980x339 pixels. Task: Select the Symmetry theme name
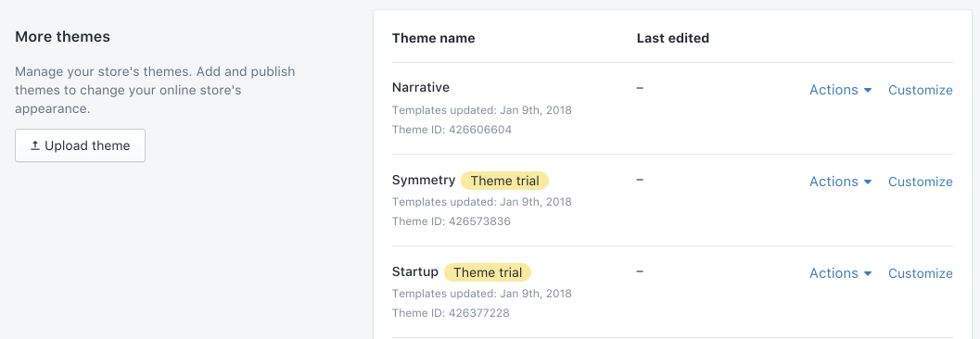(x=424, y=180)
